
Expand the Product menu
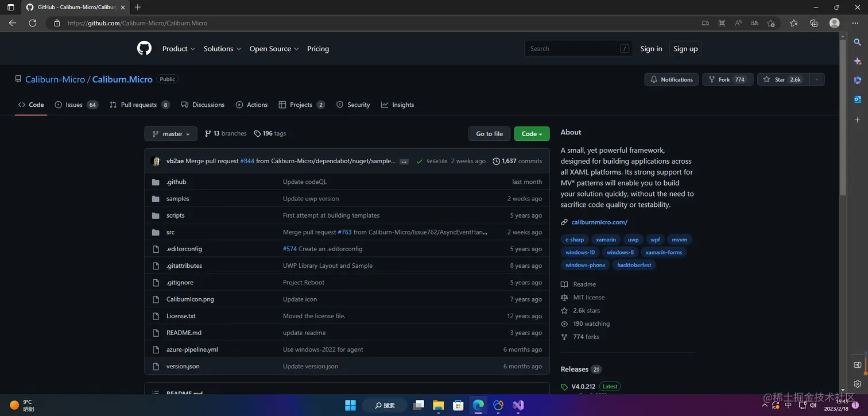pyautogui.click(x=179, y=49)
